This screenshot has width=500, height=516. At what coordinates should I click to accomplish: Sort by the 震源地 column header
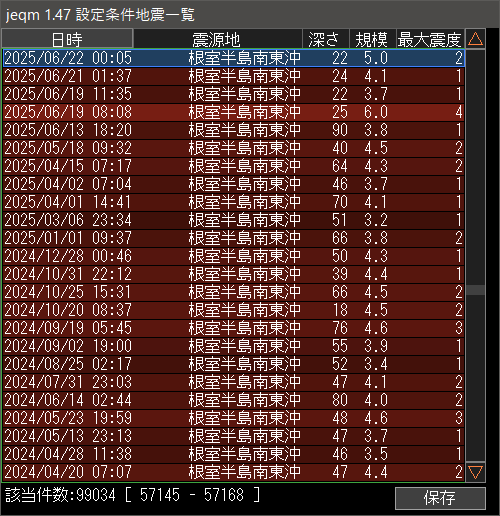(x=217, y=39)
